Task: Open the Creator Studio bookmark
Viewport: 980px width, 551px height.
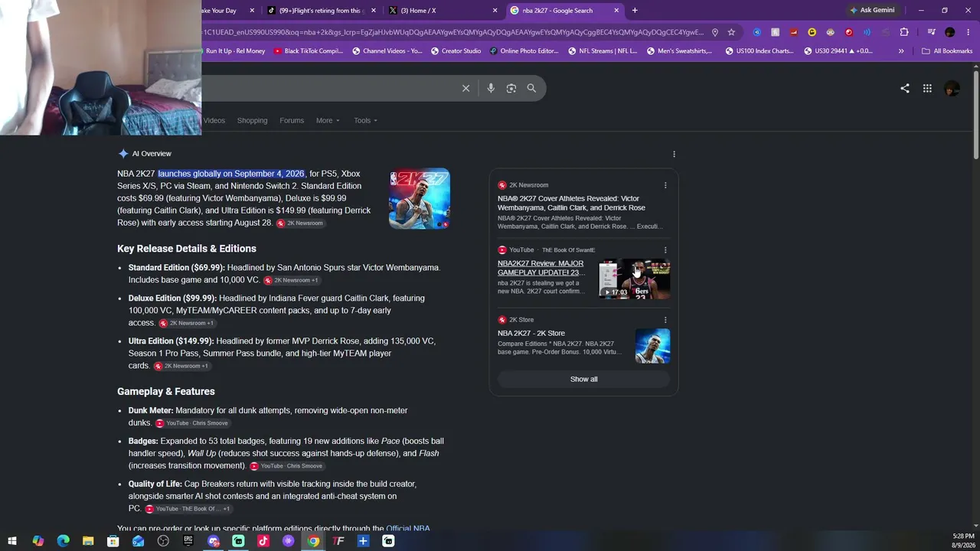Action: tap(456, 51)
